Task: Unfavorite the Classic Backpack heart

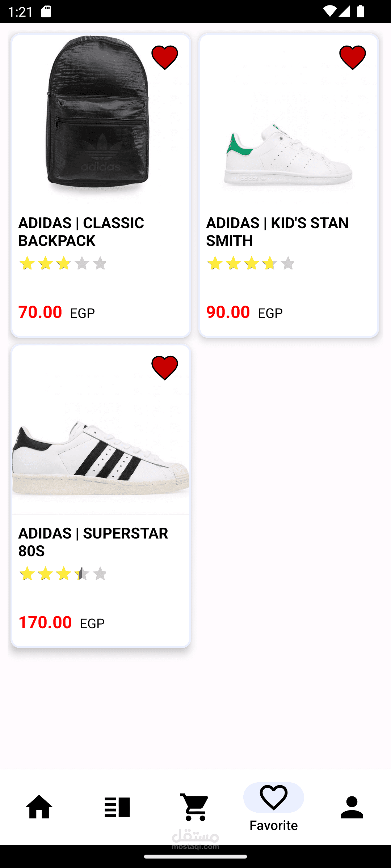Action: pos(165,58)
